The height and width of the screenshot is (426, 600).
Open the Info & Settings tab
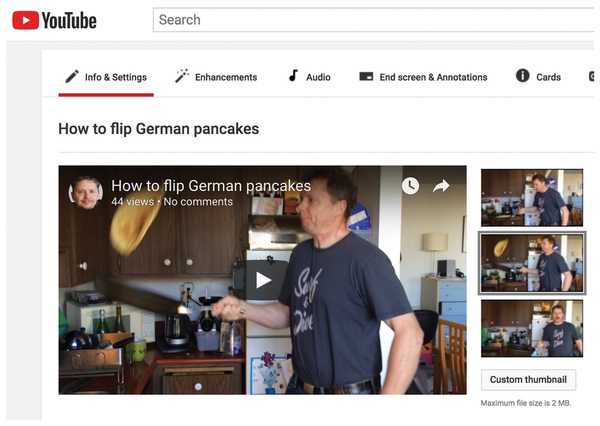click(106, 77)
